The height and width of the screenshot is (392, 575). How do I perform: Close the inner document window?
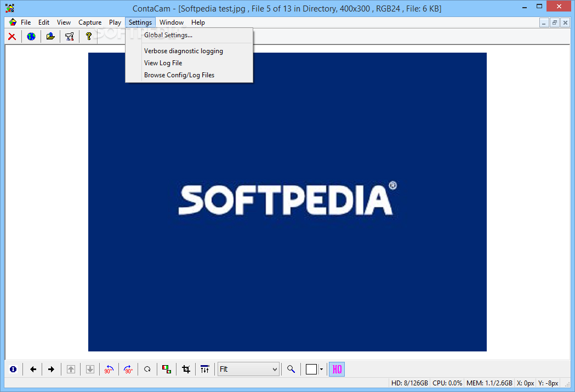(566, 22)
